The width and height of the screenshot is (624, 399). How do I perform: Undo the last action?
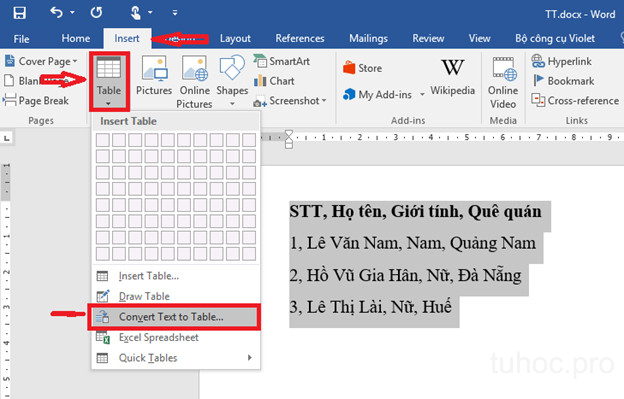click(56, 13)
